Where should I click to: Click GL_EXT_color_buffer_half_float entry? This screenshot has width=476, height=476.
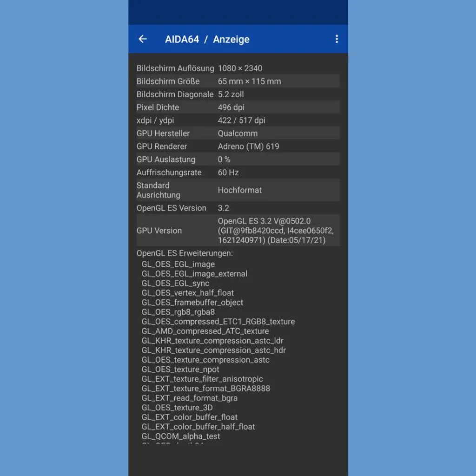[x=198, y=427]
